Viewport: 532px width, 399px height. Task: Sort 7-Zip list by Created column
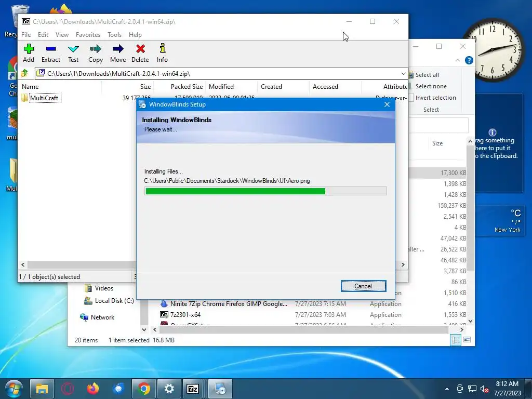[x=271, y=87]
